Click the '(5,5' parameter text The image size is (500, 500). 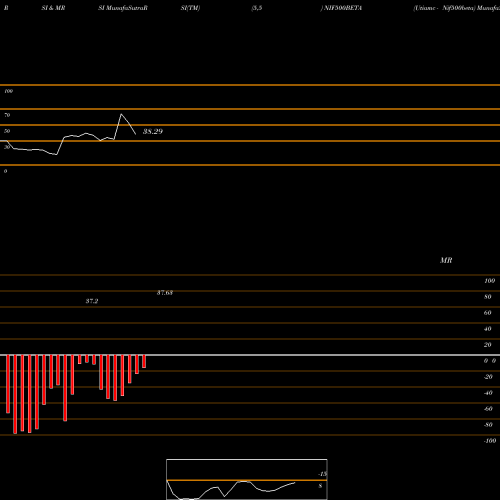click(257, 8)
